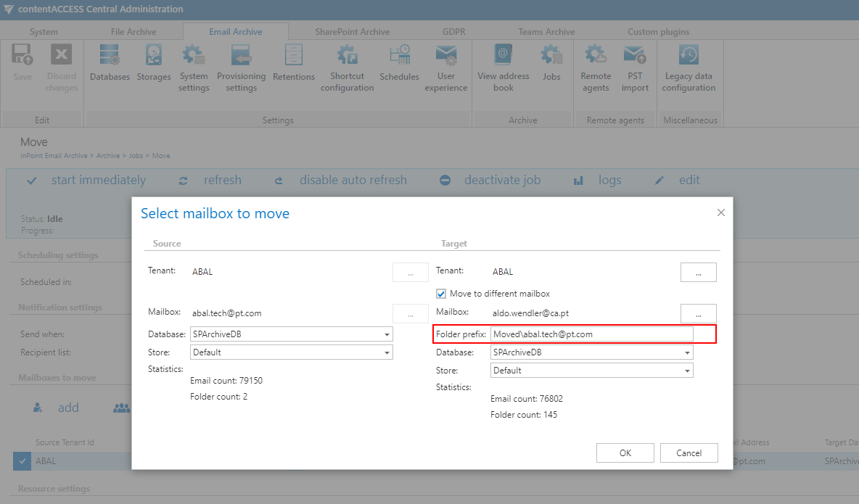Open the Schedules icon

tap(399, 64)
